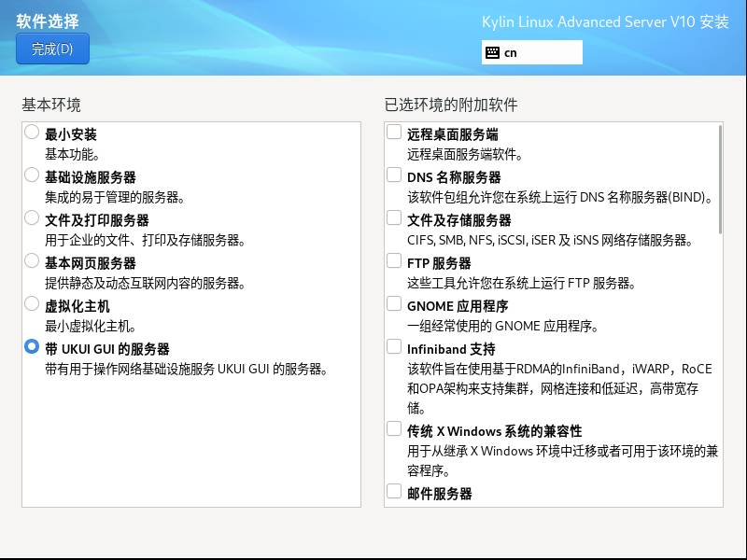Choose the 虚拟化主机 base environment
This screenshot has height=560, width=747.
[x=32, y=304]
